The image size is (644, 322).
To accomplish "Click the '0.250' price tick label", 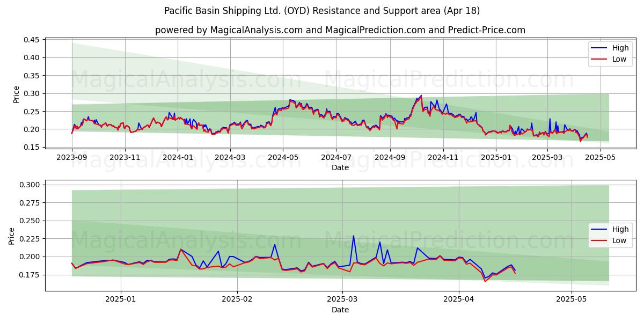I will [x=30, y=221].
